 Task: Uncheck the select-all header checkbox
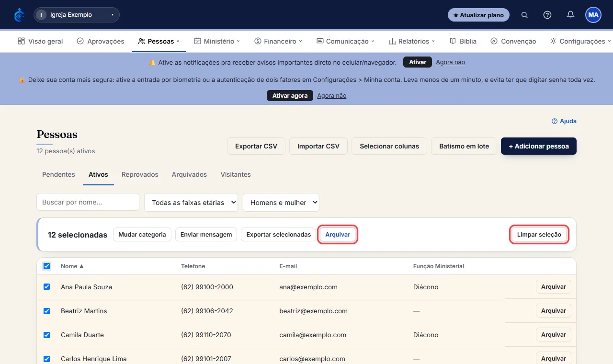tap(46, 266)
